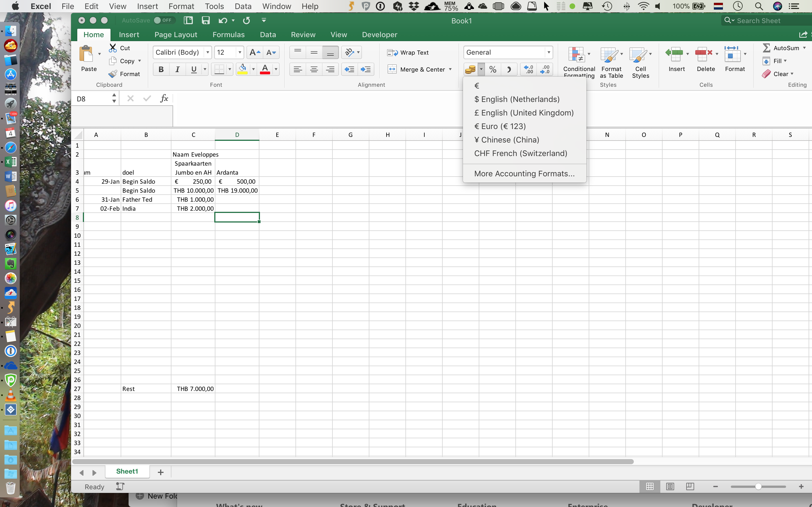Screen dimensions: 812x507
Task: Adjust the zoom slider at bottom right
Action: tap(758, 486)
